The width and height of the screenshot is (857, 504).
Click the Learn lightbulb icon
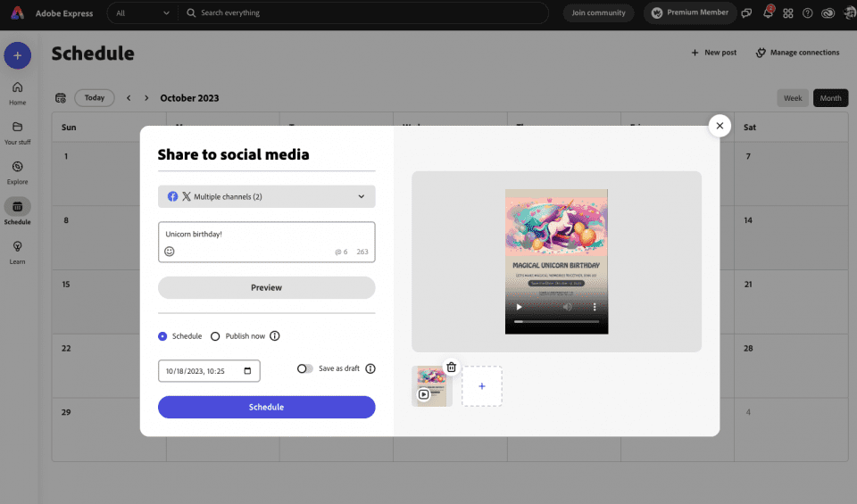pos(17,247)
